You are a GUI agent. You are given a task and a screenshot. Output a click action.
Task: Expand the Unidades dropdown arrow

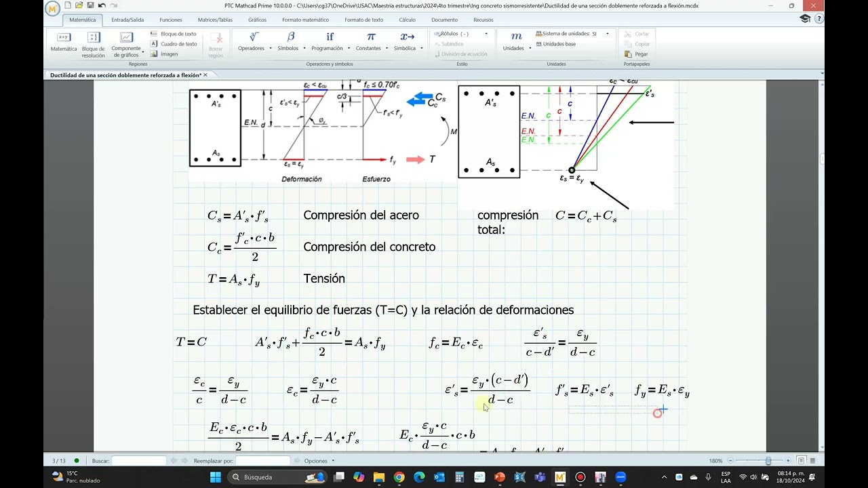[529, 49]
